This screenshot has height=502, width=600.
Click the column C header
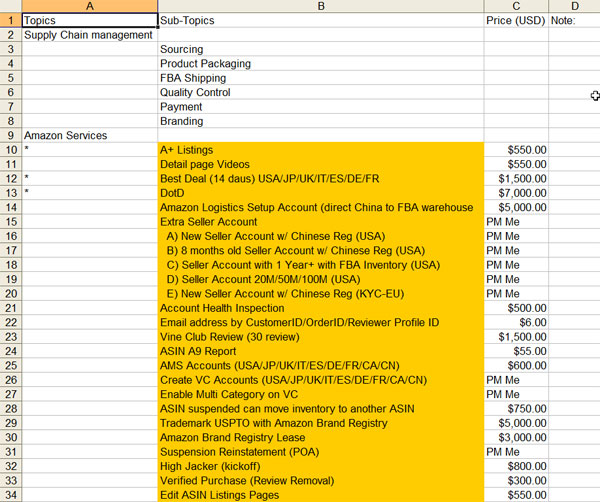515,6
